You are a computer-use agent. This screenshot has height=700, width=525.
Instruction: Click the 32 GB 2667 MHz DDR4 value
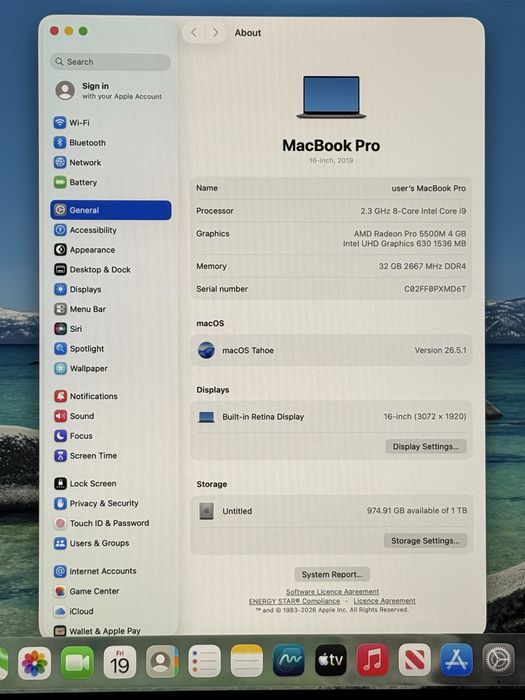[x=422, y=266]
